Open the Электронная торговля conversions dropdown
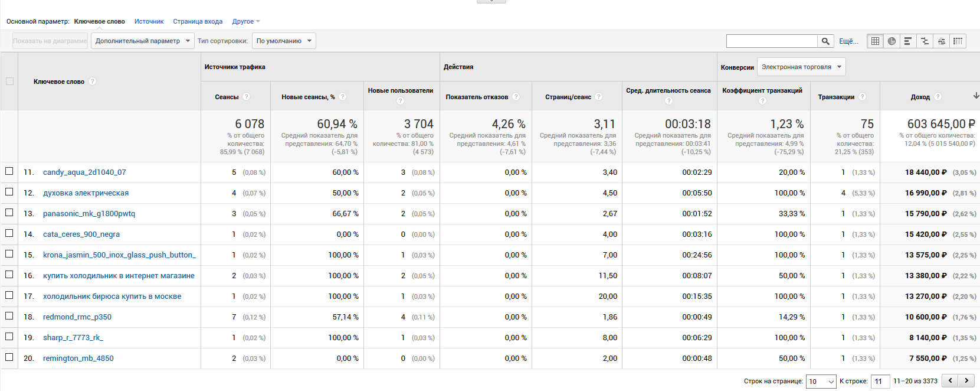This screenshot has height=391, width=980. pos(801,67)
